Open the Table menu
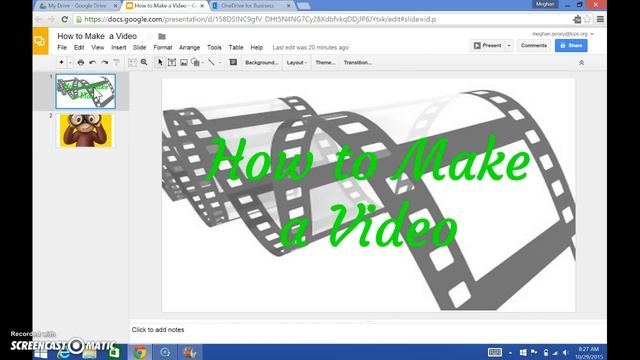Viewport: 640px width, 360px height. pos(236,47)
